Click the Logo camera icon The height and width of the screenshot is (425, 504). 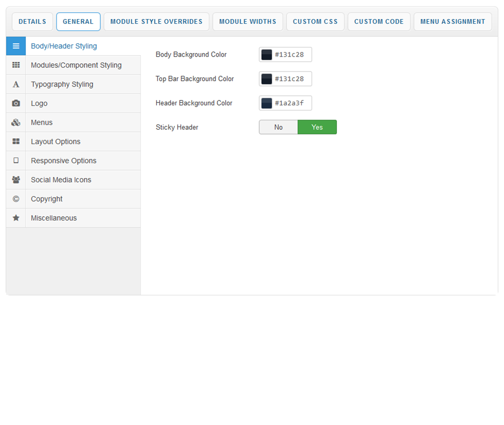[16, 103]
